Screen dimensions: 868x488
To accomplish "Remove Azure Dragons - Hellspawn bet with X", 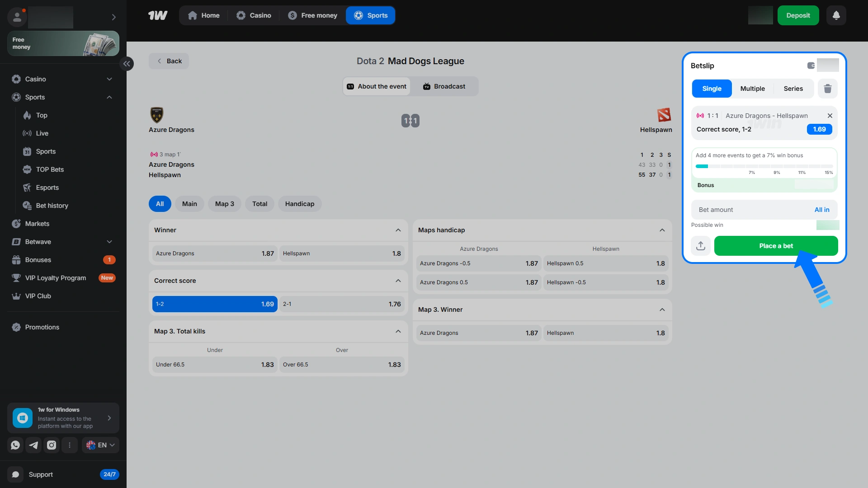I will tap(830, 116).
